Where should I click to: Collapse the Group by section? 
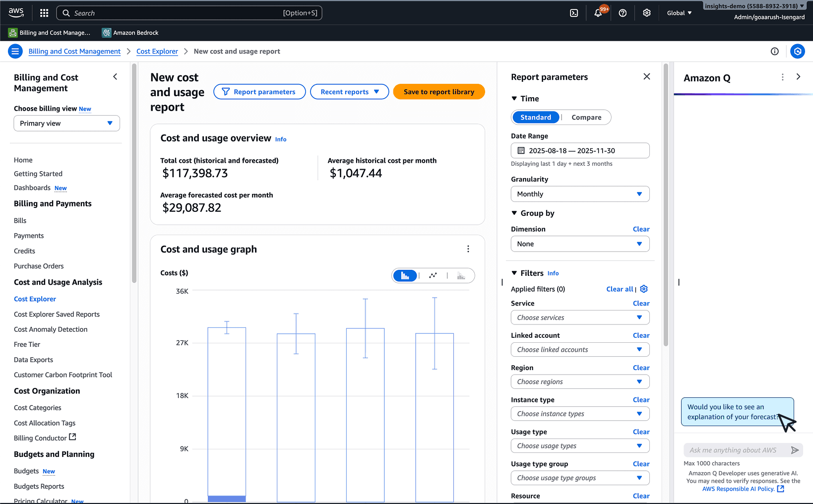(514, 213)
